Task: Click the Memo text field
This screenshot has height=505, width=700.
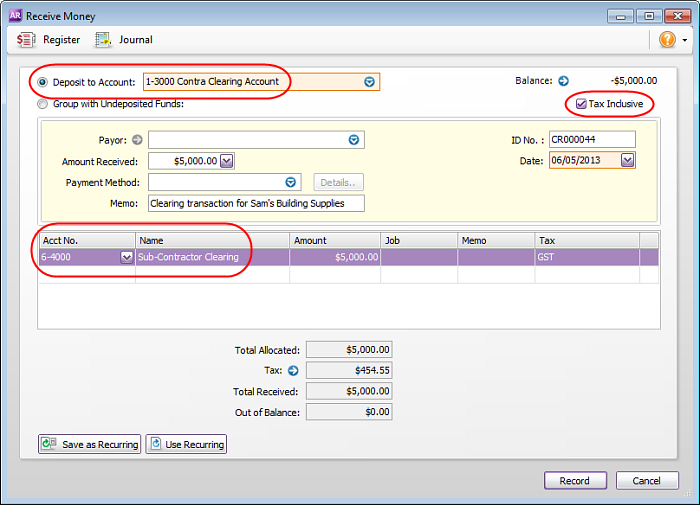Action: click(256, 203)
